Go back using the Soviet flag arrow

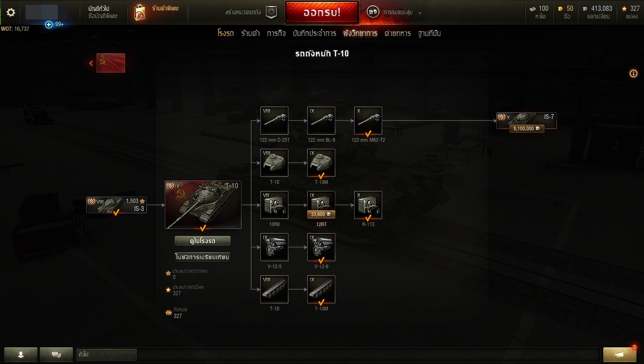pos(107,63)
